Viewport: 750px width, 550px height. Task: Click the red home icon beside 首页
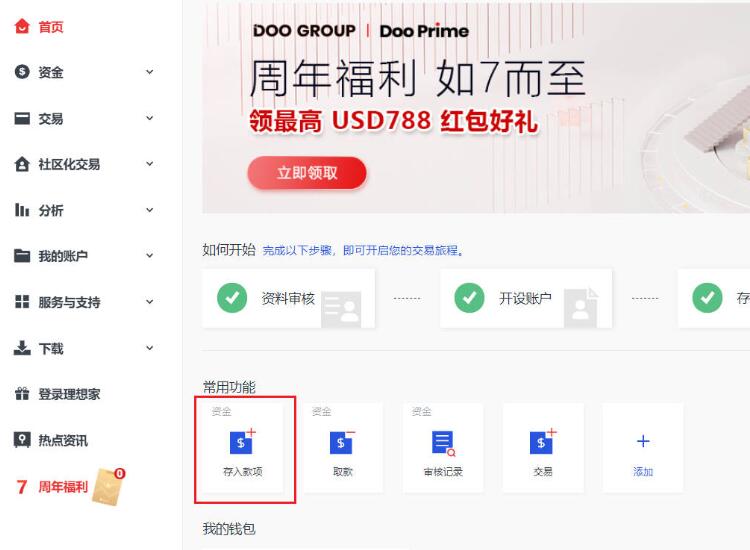click(x=22, y=26)
